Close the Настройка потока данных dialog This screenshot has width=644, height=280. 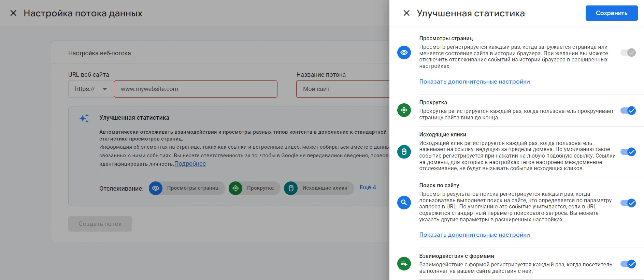point(13,13)
